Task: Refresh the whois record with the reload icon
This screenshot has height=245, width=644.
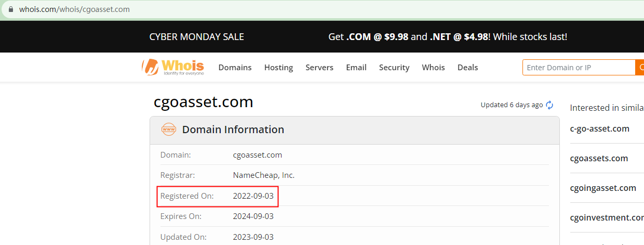Action: click(x=549, y=105)
